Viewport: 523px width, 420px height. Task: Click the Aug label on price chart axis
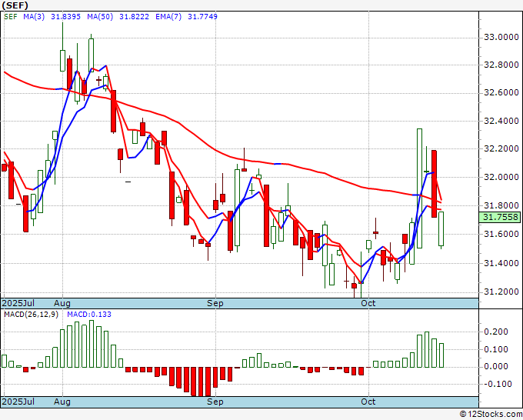point(62,303)
